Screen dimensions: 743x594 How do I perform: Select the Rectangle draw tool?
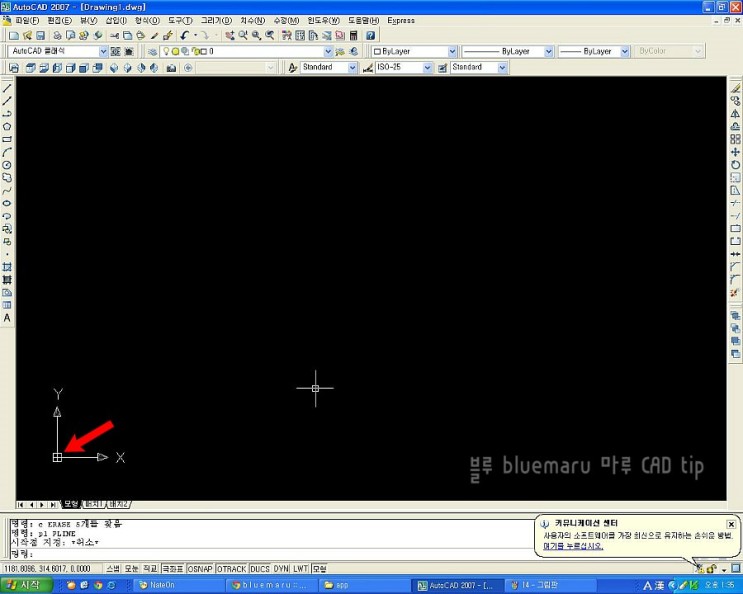tap(7, 139)
